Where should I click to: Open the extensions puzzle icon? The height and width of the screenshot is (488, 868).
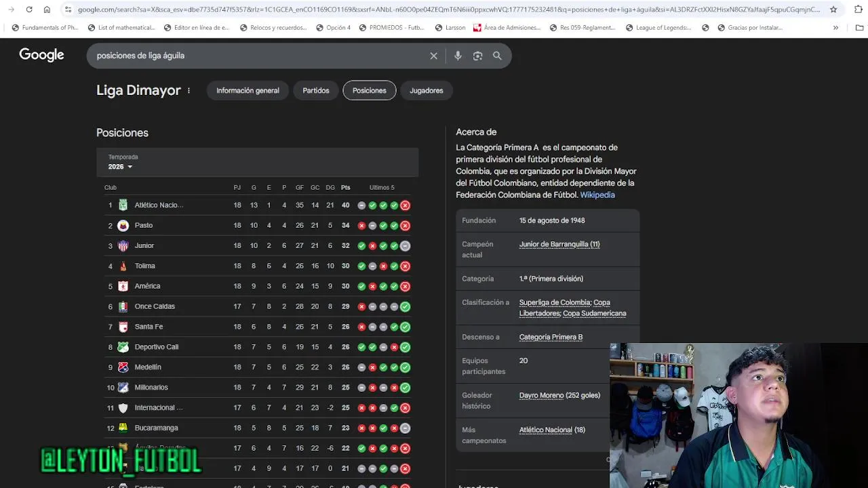pos(859,9)
